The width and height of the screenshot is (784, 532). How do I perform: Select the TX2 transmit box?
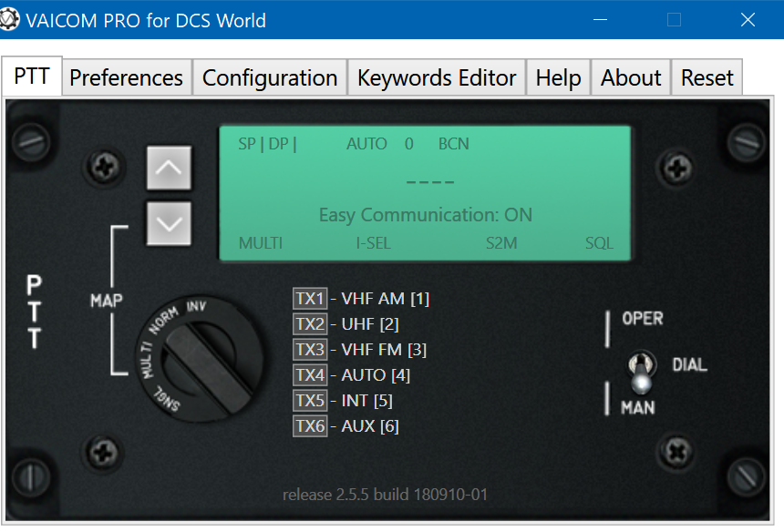click(x=310, y=324)
